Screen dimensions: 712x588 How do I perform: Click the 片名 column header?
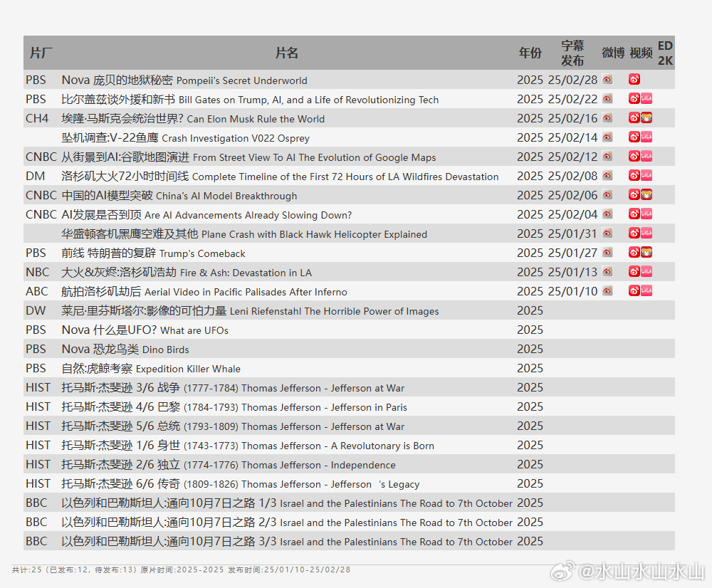coord(286,53)
